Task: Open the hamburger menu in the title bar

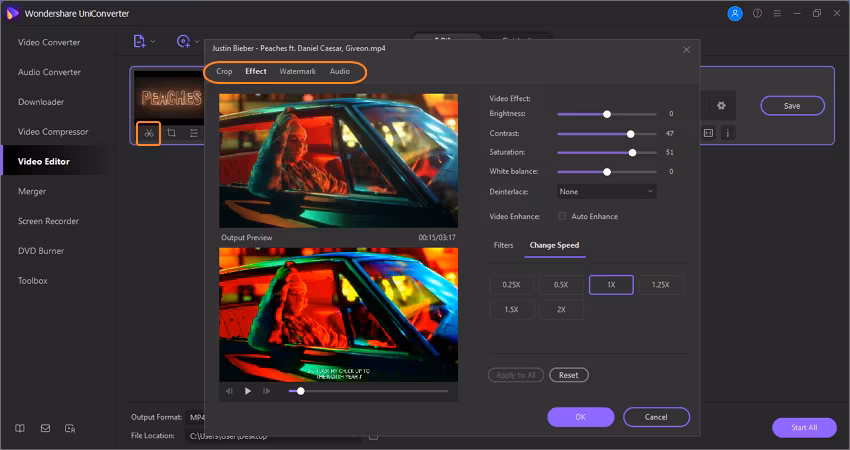Action: pos(777,14)
